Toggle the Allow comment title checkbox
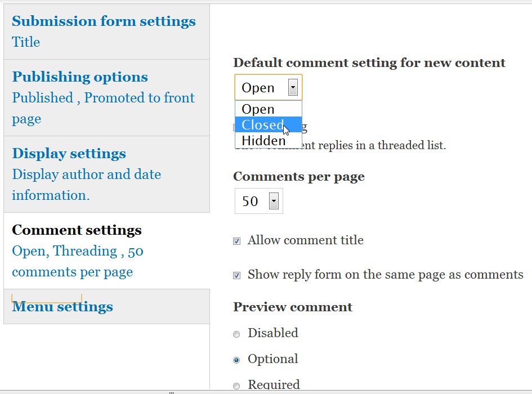The image size is (532, 394). tap(237, 241)
